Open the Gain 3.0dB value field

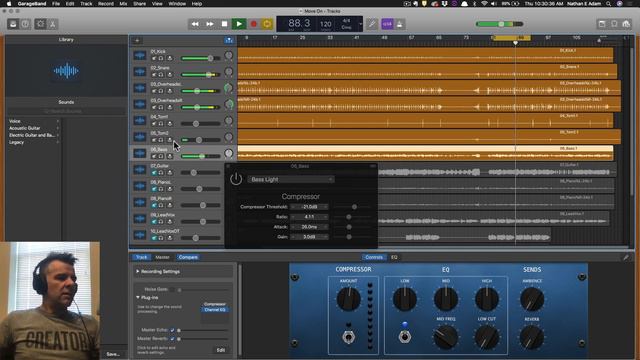point(309,237)
